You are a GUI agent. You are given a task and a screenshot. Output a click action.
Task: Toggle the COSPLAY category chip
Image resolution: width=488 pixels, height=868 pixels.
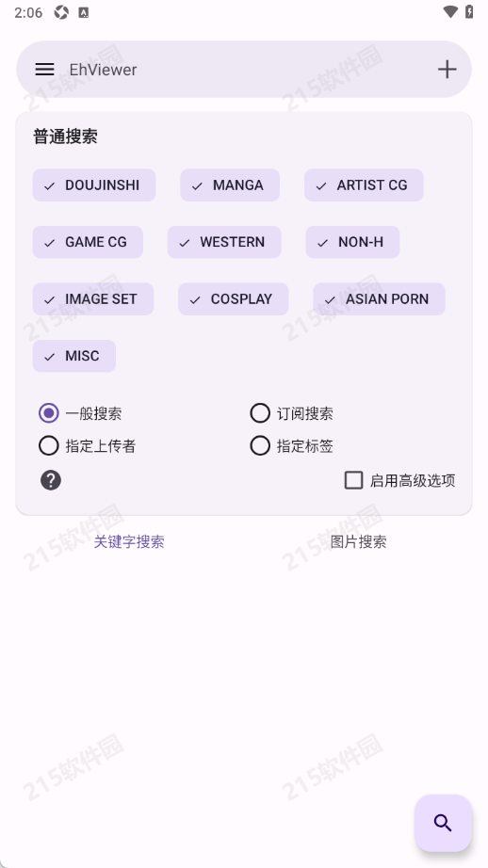point(234,299)
